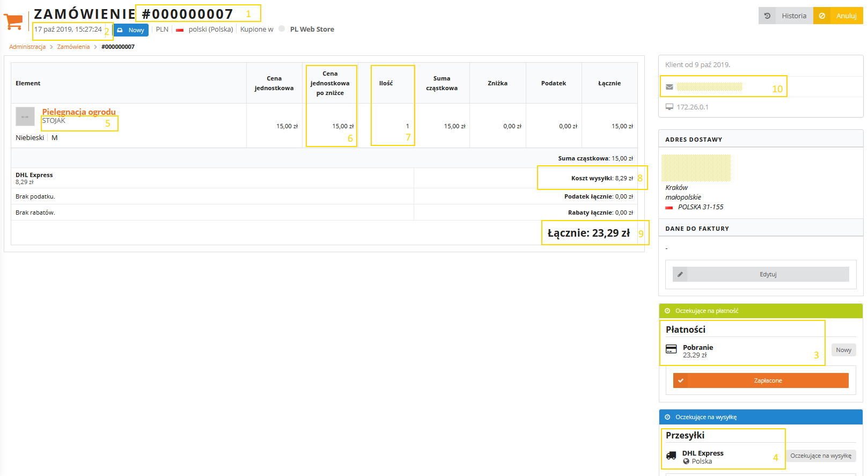
Task: Click the credit card icon beside Pobranie
Action: (671, 349)
